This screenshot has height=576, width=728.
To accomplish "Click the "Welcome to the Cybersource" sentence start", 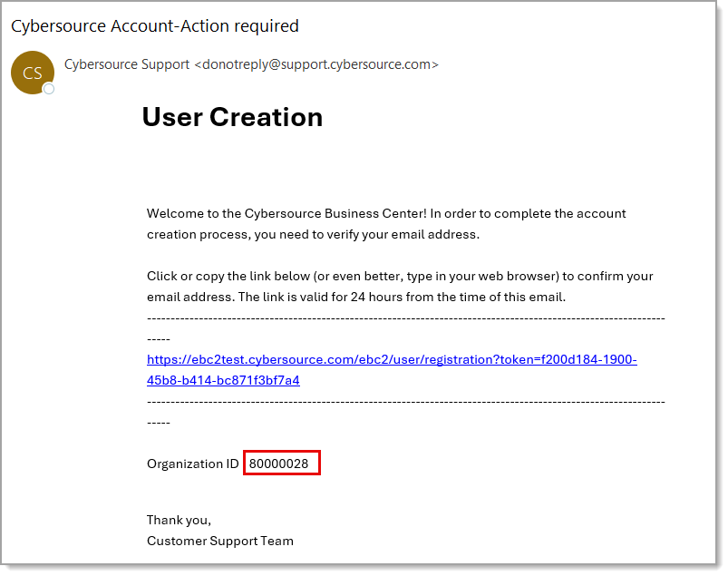I will [227, 214].
